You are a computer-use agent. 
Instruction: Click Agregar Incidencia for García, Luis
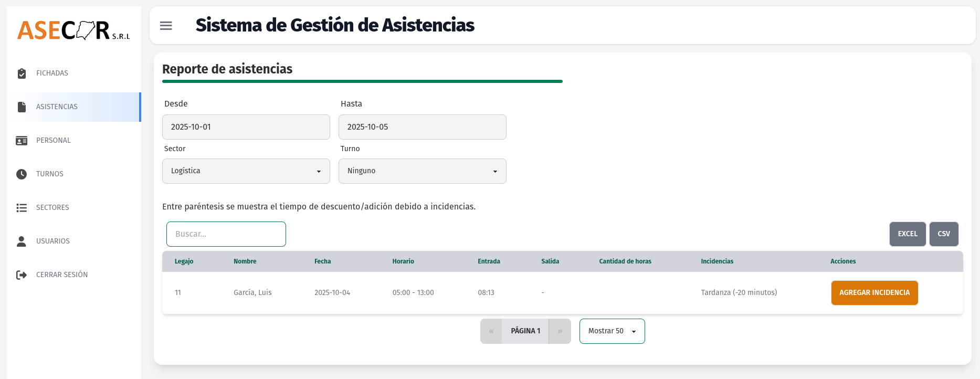874,293
